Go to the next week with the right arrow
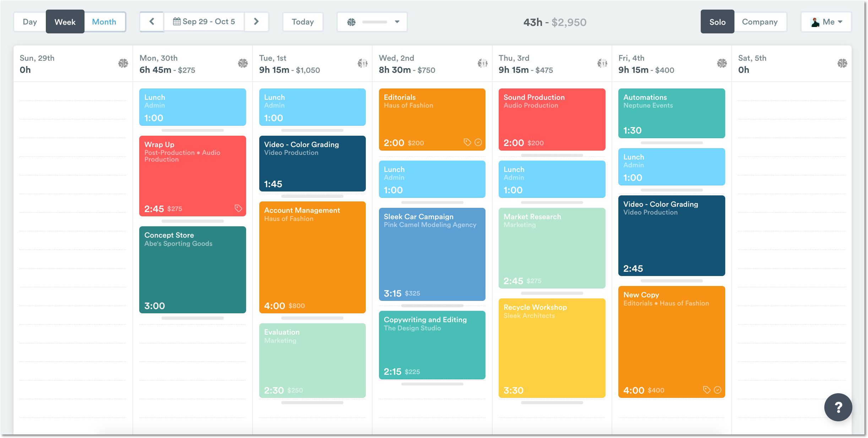Viewport: 868px width, 438px height. coord(257,22)
